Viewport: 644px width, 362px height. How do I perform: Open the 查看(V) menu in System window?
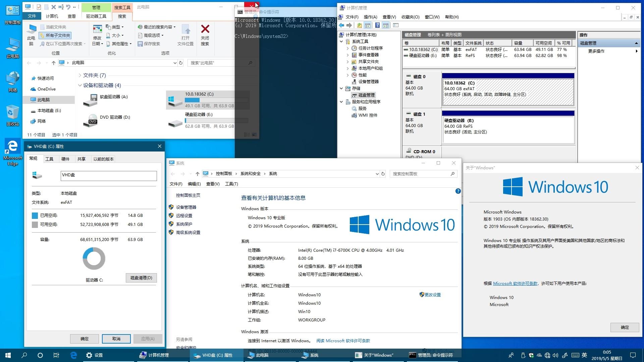(213, 184)
